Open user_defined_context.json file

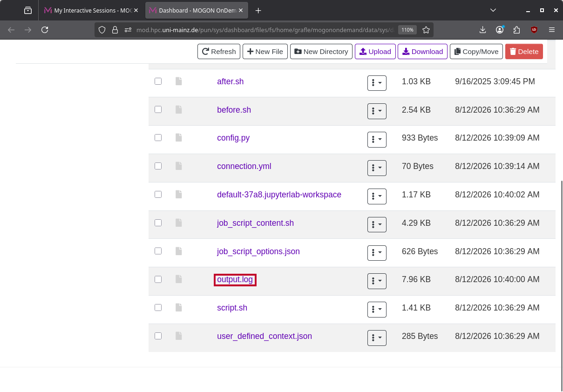coord(265,336)
